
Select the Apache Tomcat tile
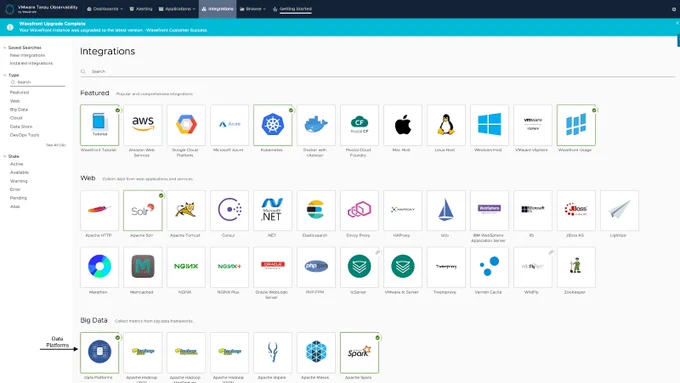click(186, 210)
